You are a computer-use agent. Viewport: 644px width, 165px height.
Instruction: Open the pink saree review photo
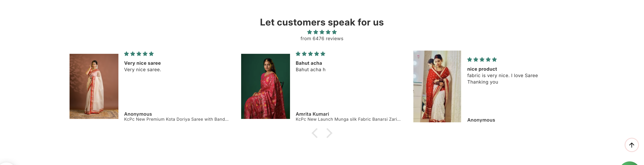pos(266,86)
